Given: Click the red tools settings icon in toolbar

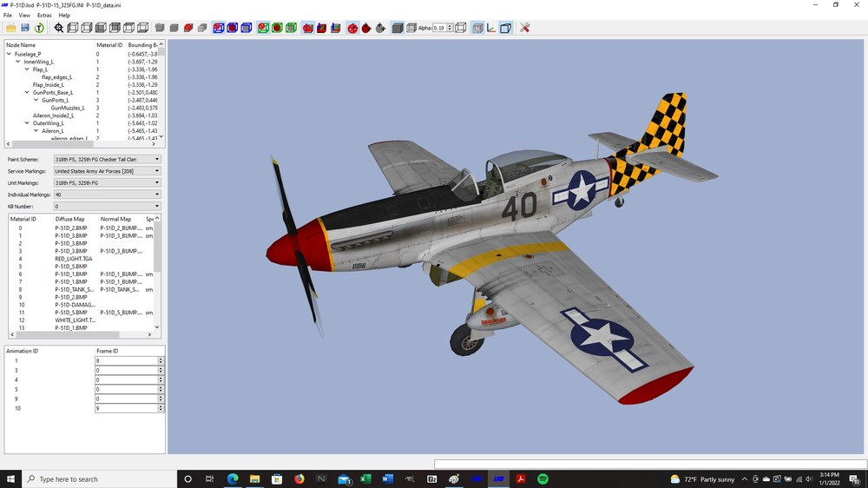Looking at the screenshot, I should coord(525,28).
